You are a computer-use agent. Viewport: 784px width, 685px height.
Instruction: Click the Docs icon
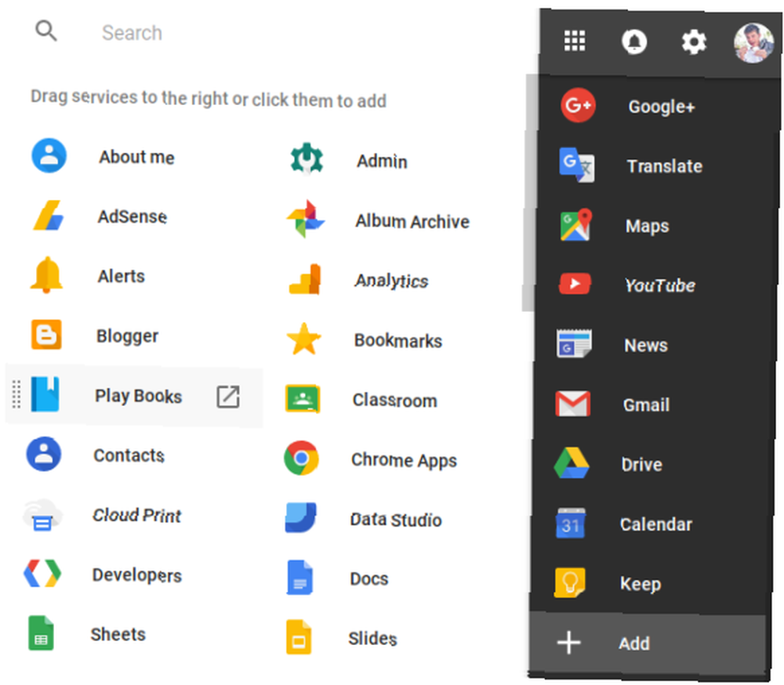pos(299,578)
